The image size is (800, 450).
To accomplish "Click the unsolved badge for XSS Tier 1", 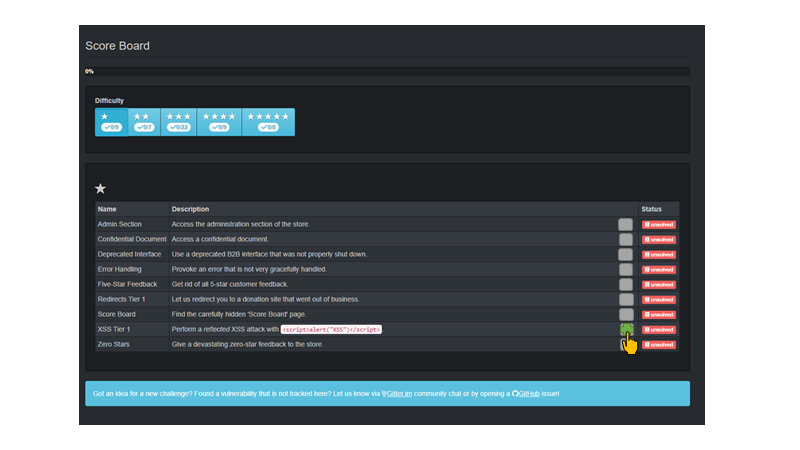I will pos(659,330).
